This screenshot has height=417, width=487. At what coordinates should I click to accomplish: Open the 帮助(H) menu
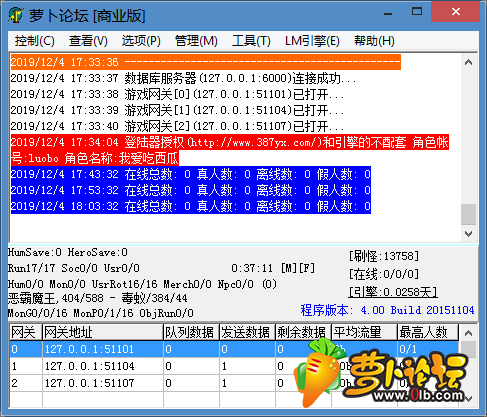(374, 41)
